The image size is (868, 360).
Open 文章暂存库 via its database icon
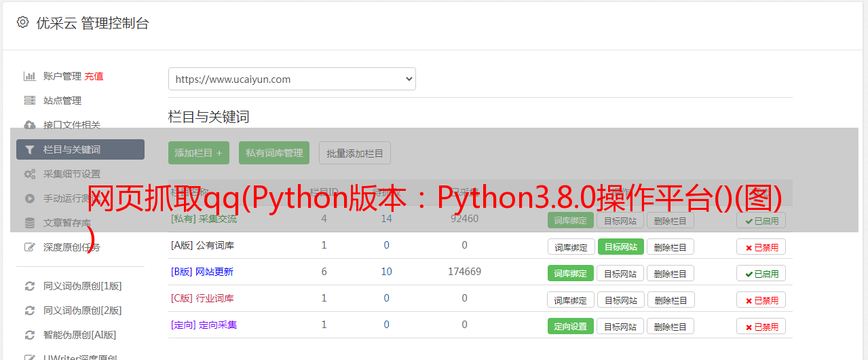point(29,223)
